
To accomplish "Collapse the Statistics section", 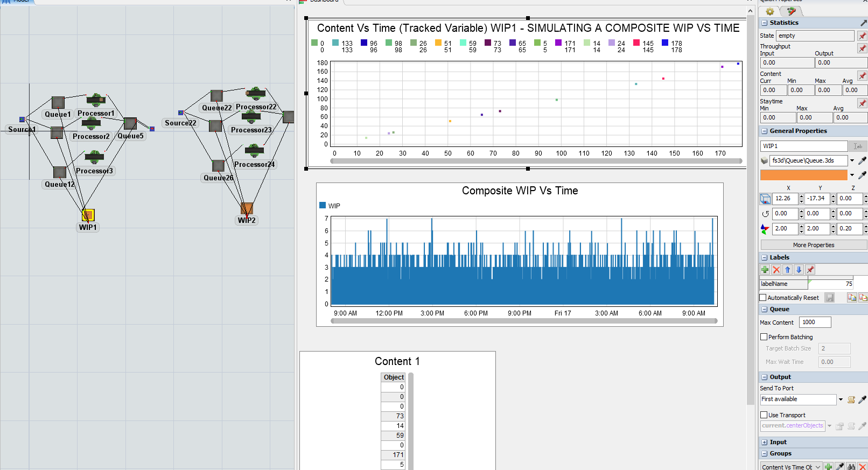I will pyautogui.click(x=764, y=23).
